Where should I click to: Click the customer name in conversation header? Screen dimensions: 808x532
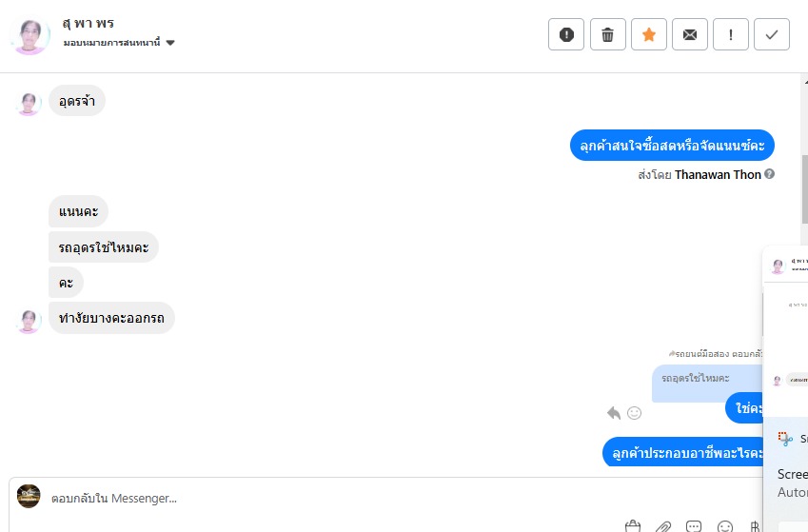click(89, 23)
